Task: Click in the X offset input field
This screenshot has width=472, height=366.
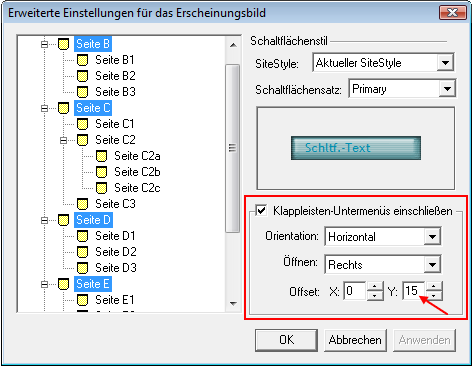Action: 355,291
